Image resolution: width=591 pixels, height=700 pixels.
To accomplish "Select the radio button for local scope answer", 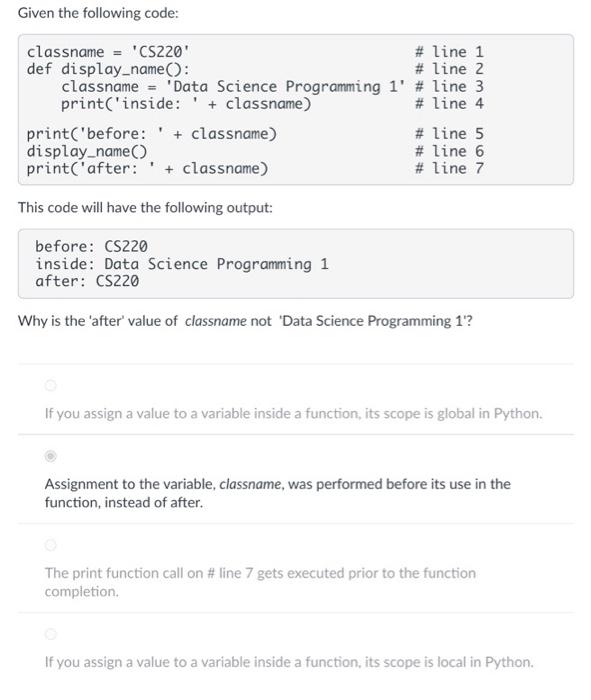I will coord(50,634).
